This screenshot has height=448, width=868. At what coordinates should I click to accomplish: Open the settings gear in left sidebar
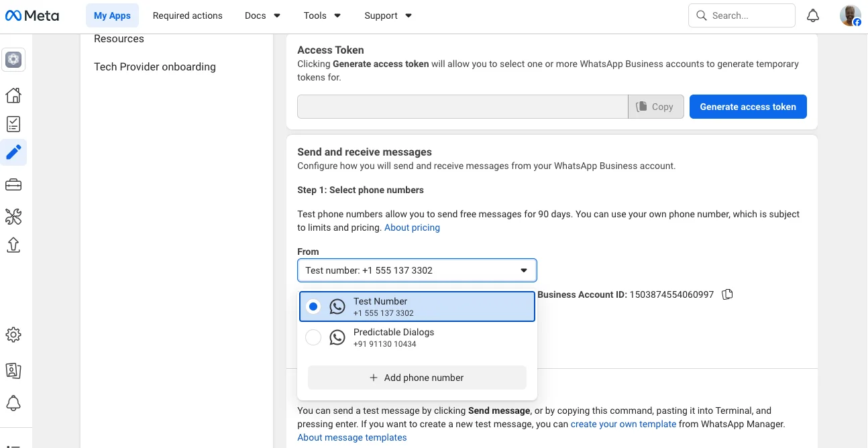click(13, 335)
